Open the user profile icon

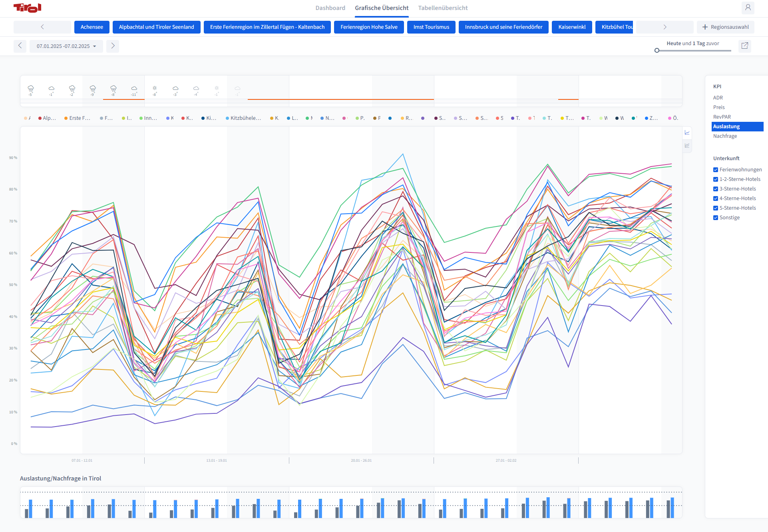[x=748, y=8]
